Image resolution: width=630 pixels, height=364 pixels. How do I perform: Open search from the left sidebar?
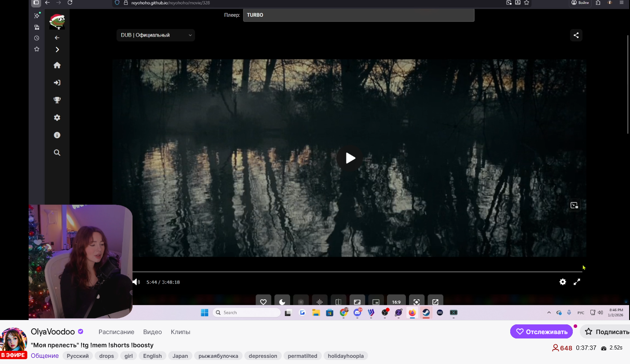pos(57,153)
